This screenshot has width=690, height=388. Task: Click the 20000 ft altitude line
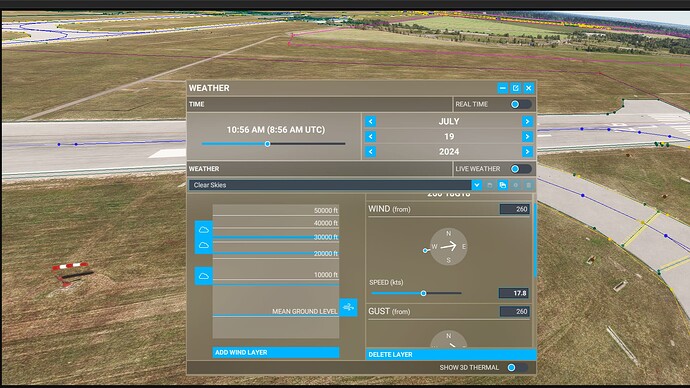click(x=276, y=253)
